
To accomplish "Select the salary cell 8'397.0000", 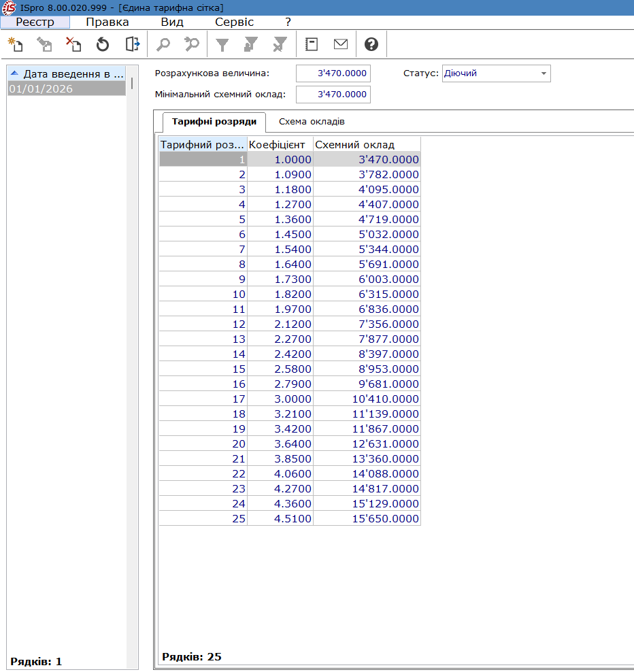I will 367,354.
